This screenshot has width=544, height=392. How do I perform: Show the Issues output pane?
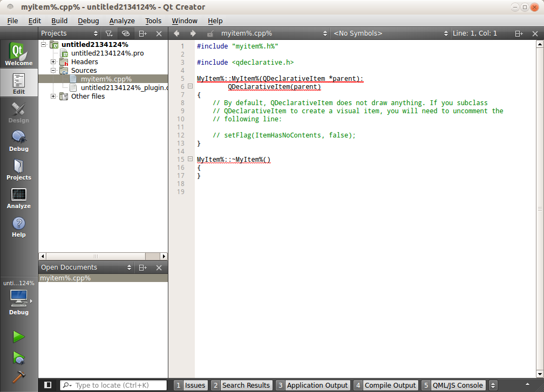191,385
